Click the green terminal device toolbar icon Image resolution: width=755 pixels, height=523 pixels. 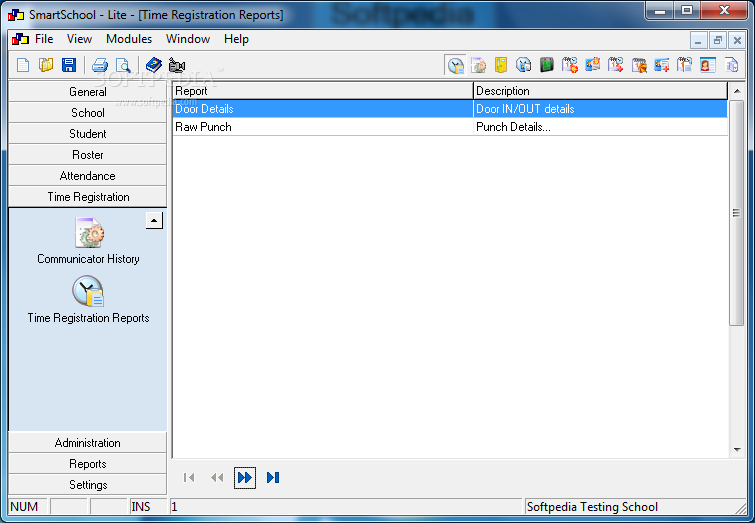click(x=547, y=65)
